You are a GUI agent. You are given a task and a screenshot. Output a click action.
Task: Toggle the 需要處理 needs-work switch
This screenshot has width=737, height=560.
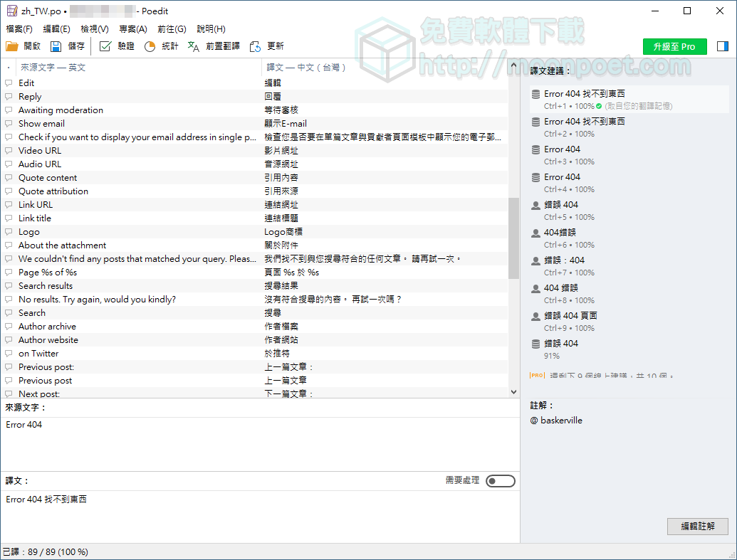click(x=500, y=482)
